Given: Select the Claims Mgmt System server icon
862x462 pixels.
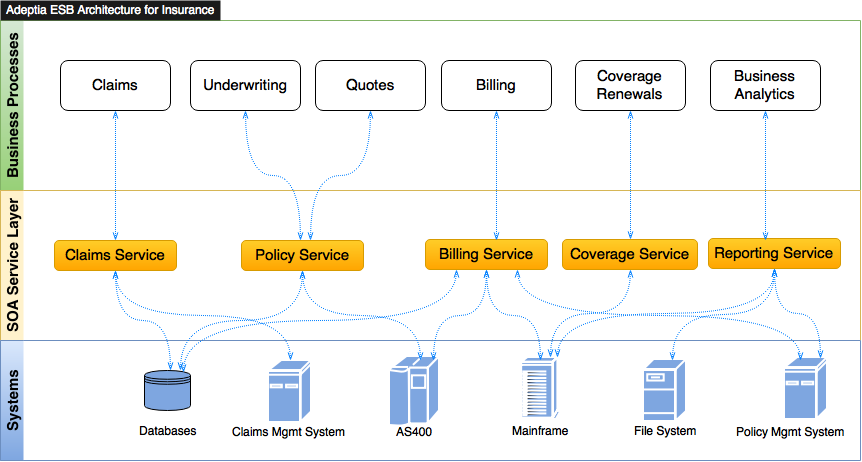Looking at the screenshot, I should tap(289, 391).
